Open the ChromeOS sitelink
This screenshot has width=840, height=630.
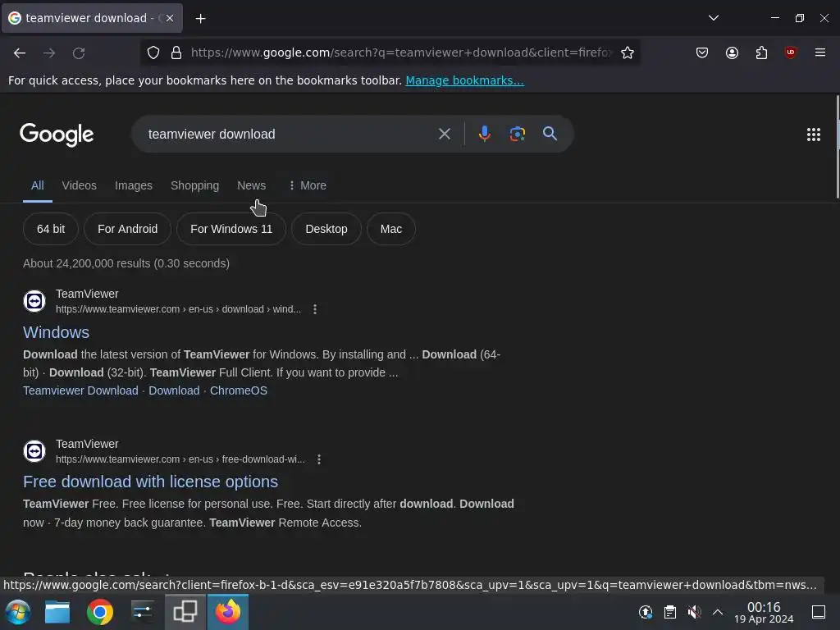[x=239, y=390]
